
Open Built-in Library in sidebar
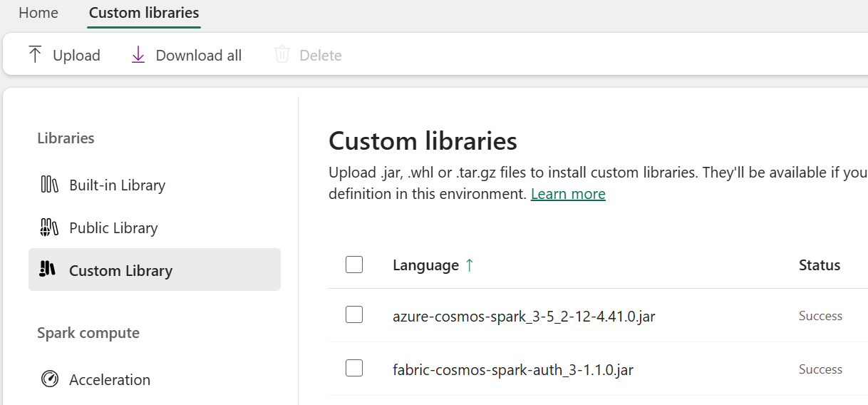click(x=117, y=185)
